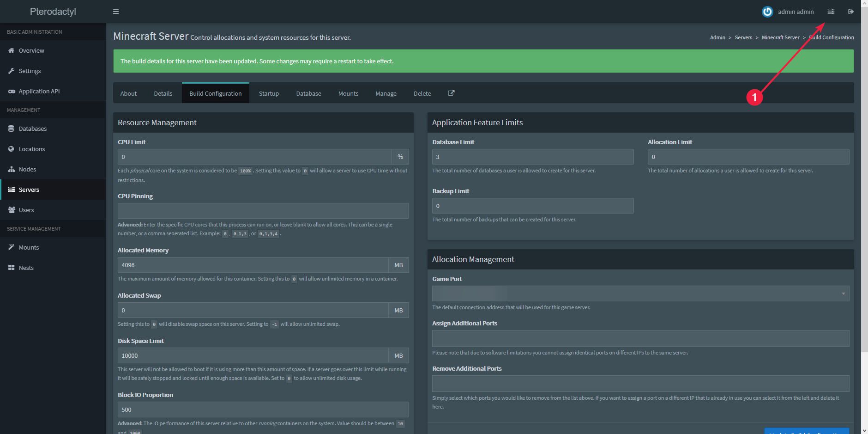Open the Database tab

309,93
